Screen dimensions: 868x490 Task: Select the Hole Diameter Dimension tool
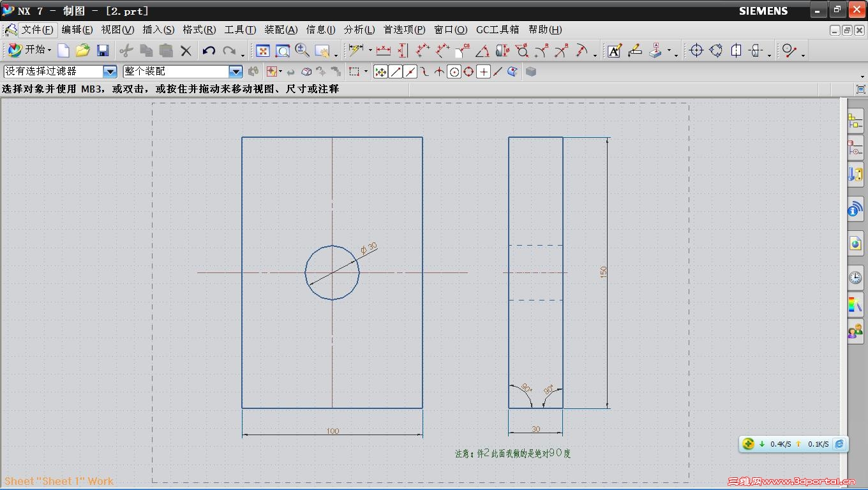coord(522,50)
